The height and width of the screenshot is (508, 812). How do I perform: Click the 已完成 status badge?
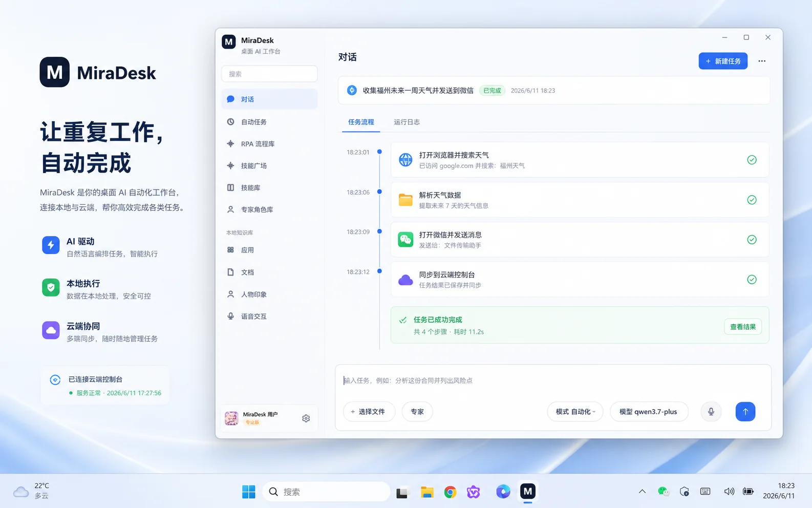492,91
